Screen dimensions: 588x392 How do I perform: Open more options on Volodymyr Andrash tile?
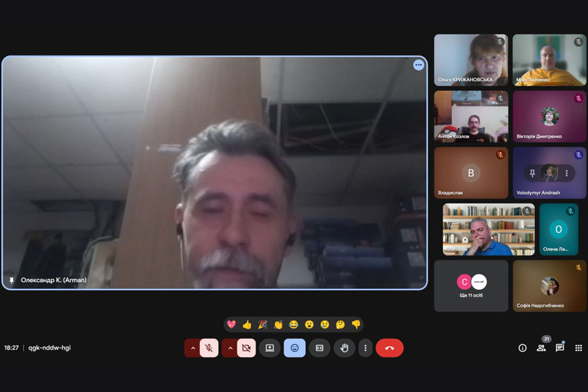pyautogui.click(x=566, y=173)
